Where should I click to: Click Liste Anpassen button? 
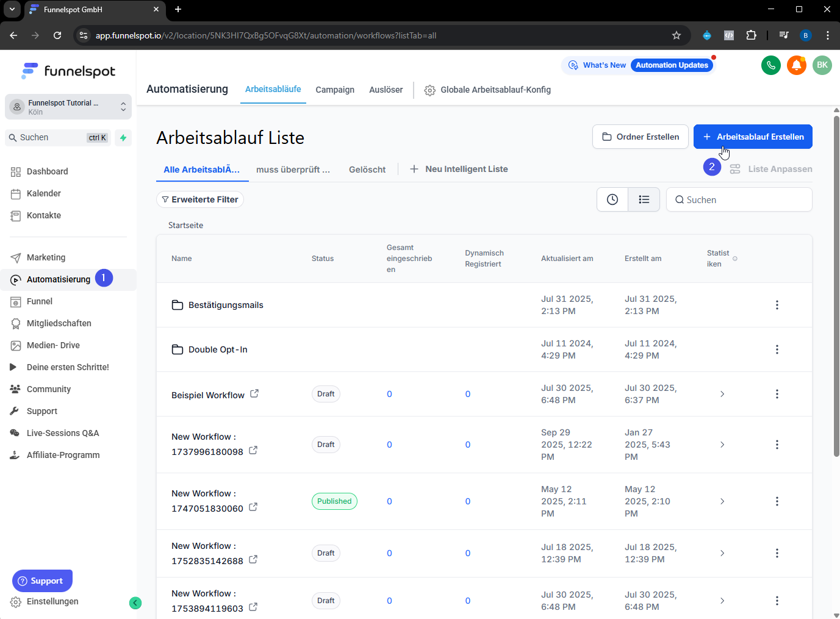771,169
